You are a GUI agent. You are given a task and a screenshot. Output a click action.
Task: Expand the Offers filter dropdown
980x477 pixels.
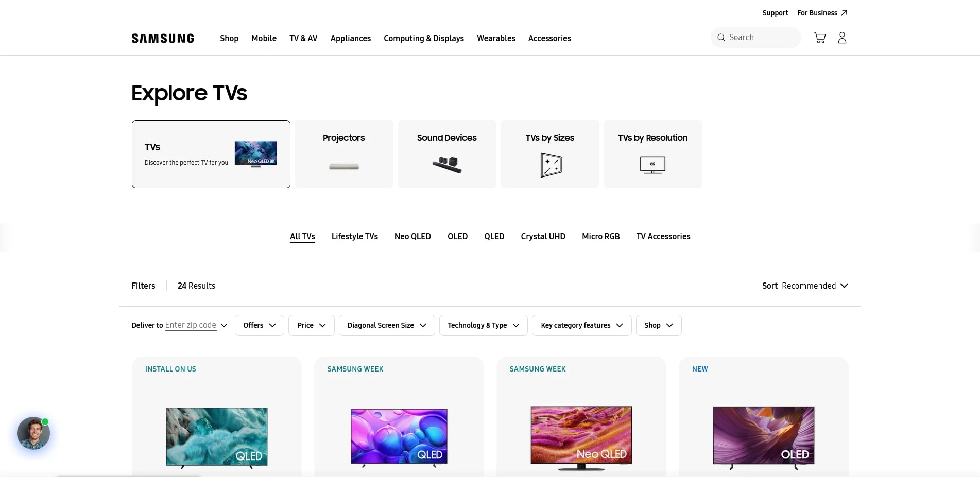point(259,325)
